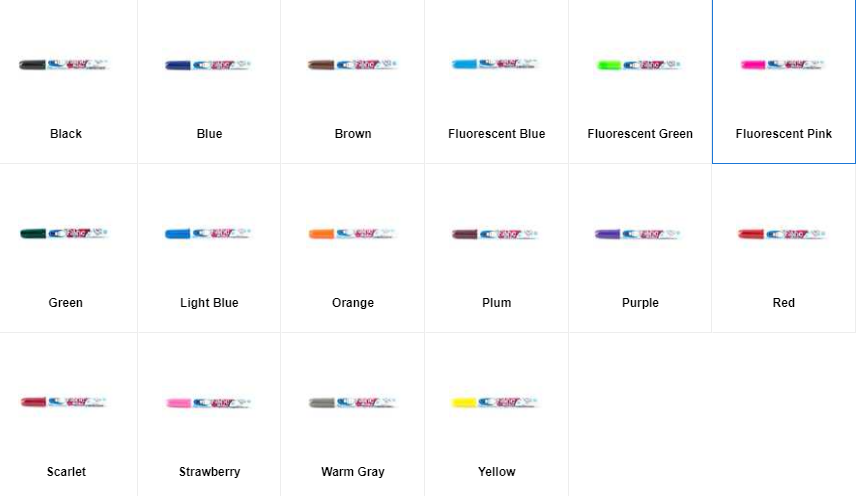Viewport: 856px width, 496px height.
Task: Select the Black marker image
Action: [64, 65]
